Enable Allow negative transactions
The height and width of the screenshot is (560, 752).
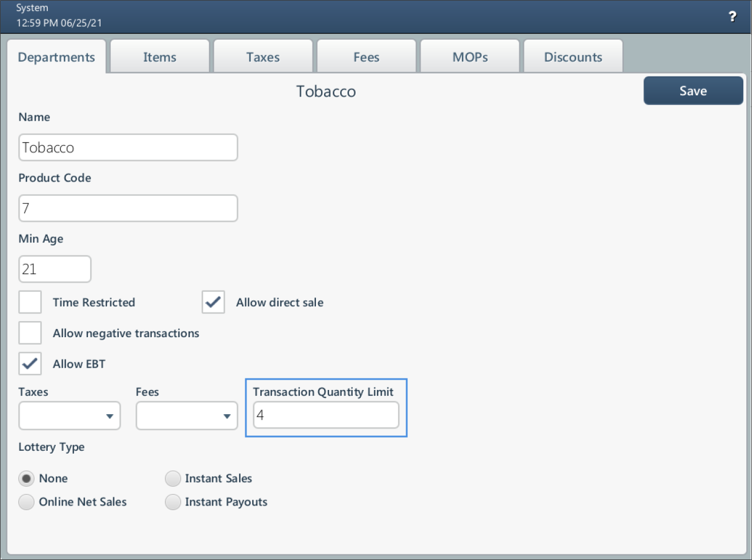pyautogui.click(x=30, y=333)
